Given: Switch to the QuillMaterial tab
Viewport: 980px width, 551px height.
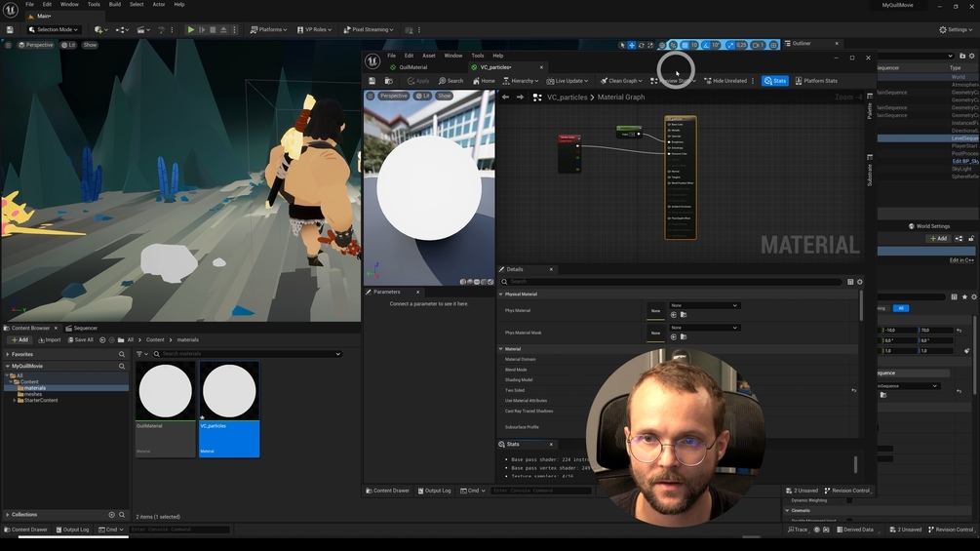Looking at the screenshot, I should click(x=413, y=67).
